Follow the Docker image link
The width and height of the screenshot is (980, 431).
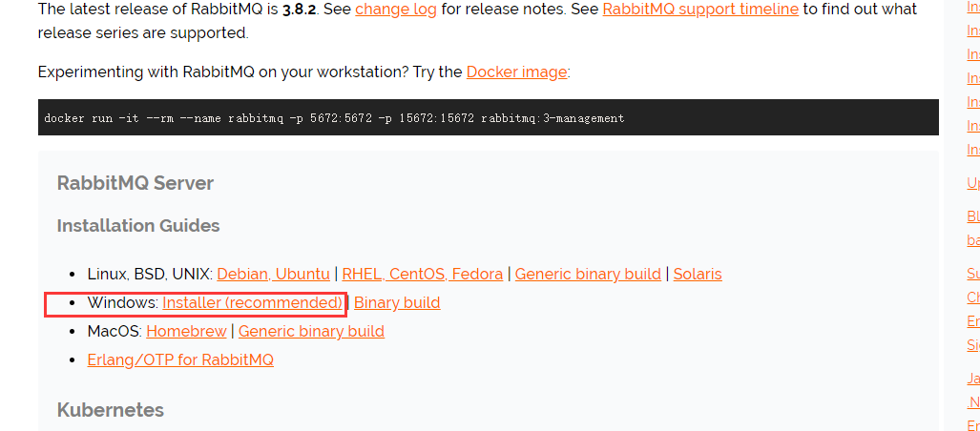(516, 72)
